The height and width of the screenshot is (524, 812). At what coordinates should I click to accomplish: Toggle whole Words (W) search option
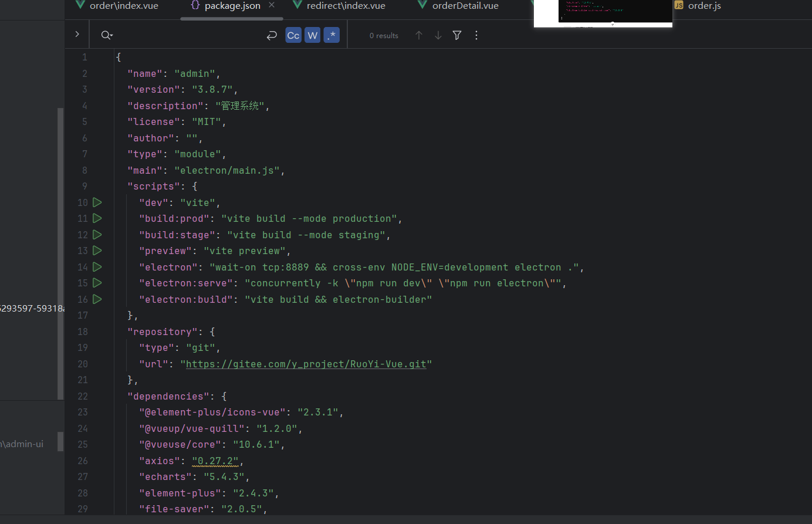tap(313, 35)
